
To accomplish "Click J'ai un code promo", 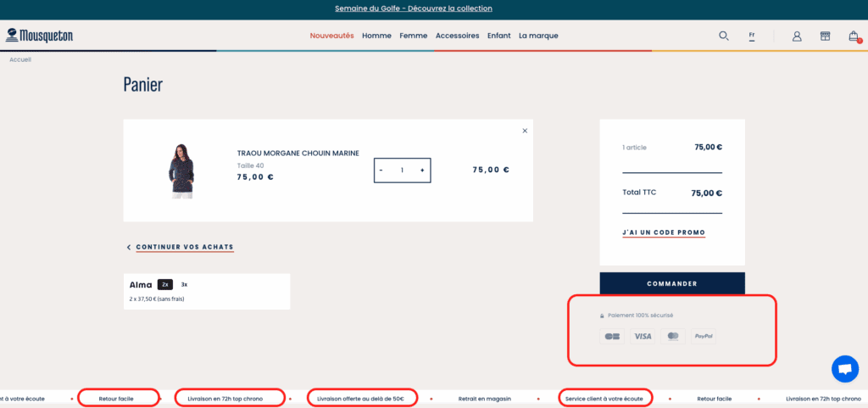I will (664, 232).
